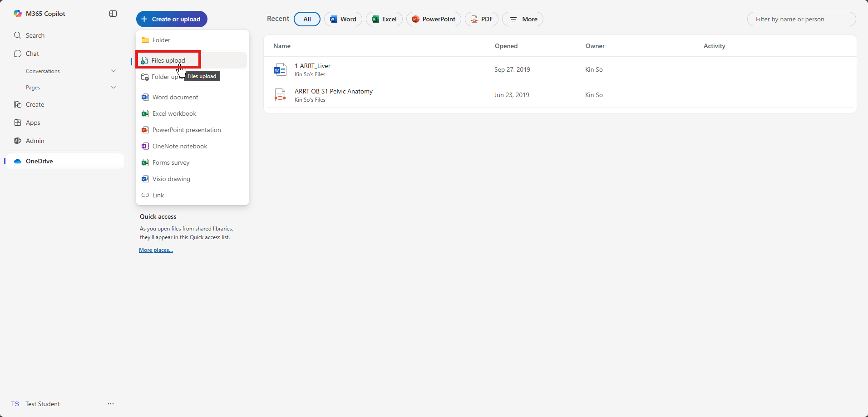Create a new PowerPoint presentation
The width and height of the screenshot is (868, 417).
(x=192, y=130)
